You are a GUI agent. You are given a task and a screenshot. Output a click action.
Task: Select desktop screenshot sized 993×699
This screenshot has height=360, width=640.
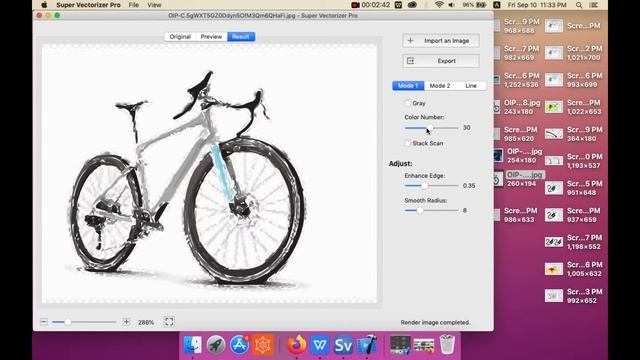pyautogui.click(x=573, y=80)
